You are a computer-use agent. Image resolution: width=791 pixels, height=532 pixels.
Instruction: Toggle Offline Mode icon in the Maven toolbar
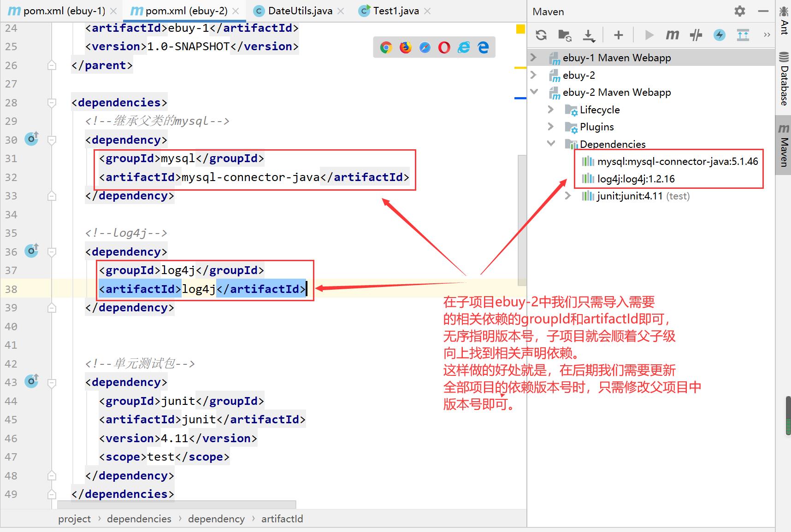[x=696, y=35]
